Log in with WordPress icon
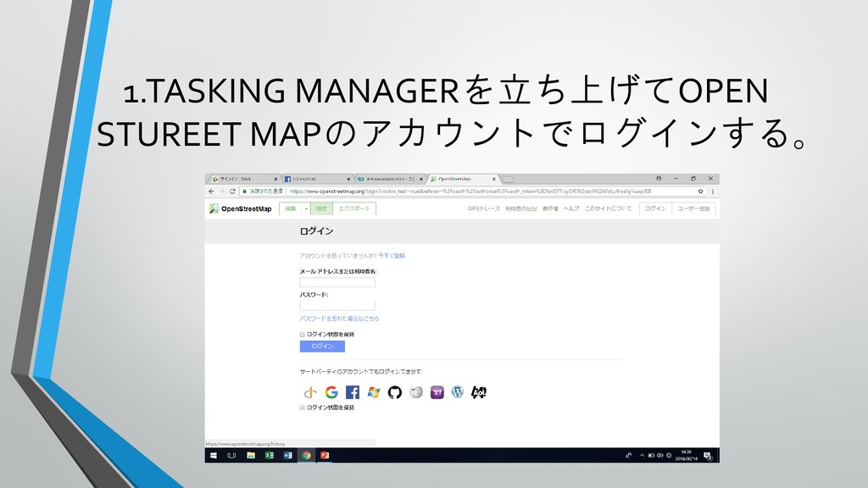Image resolution: width=868 pixels, height=488 pixels. coord(457,392)
